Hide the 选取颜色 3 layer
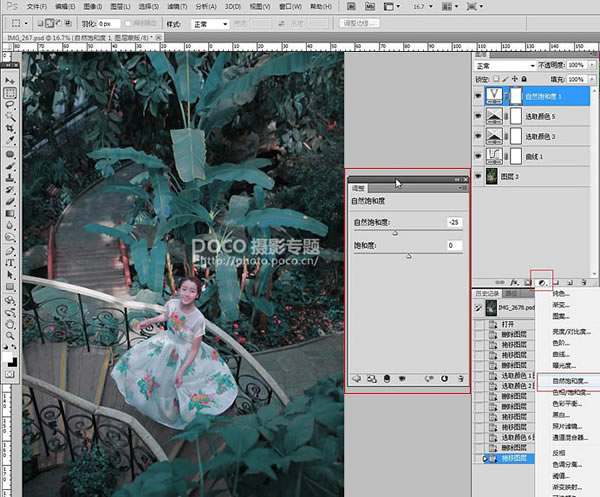The height and width of the screenshot is (497, 600). click(478, 136)
